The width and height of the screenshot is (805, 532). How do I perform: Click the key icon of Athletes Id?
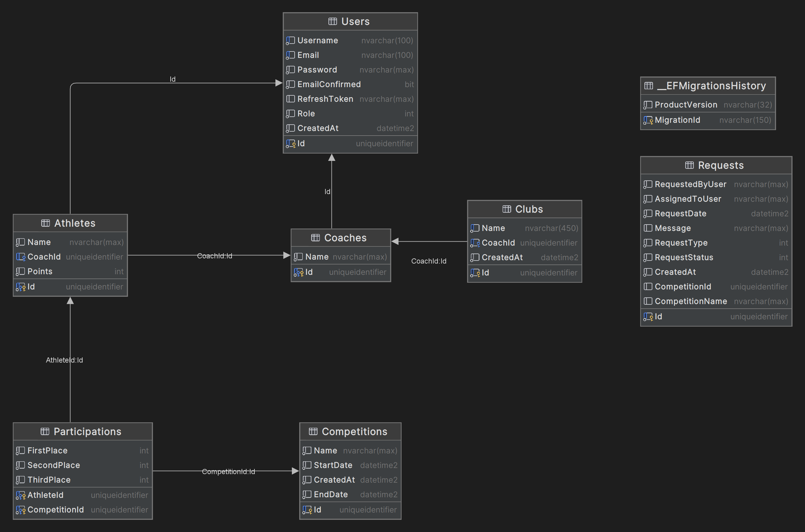point(21,287)
